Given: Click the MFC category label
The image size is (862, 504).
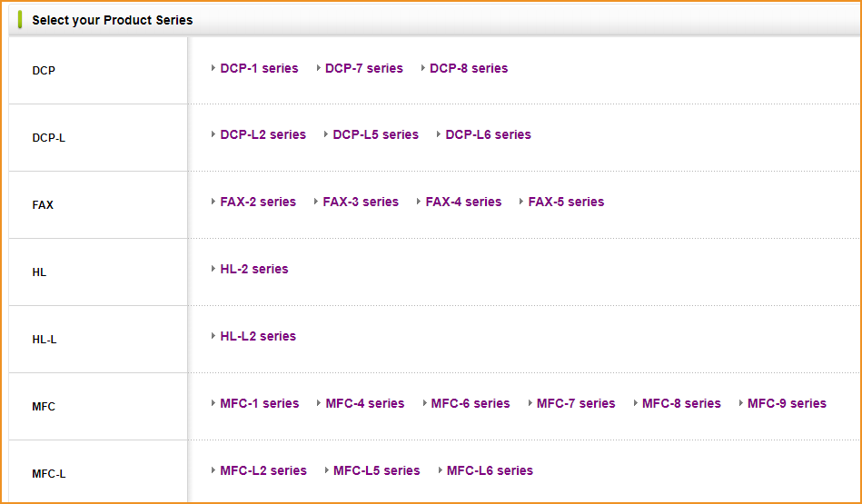Looking at the screenshot, I should click(x=44, y=407).
